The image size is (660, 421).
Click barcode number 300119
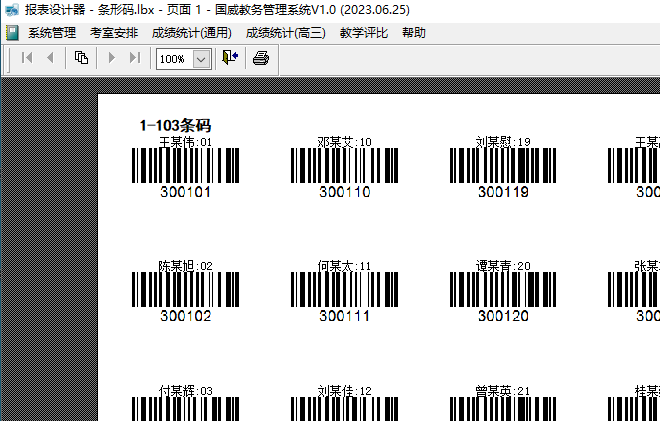click(x=503, y=192)
